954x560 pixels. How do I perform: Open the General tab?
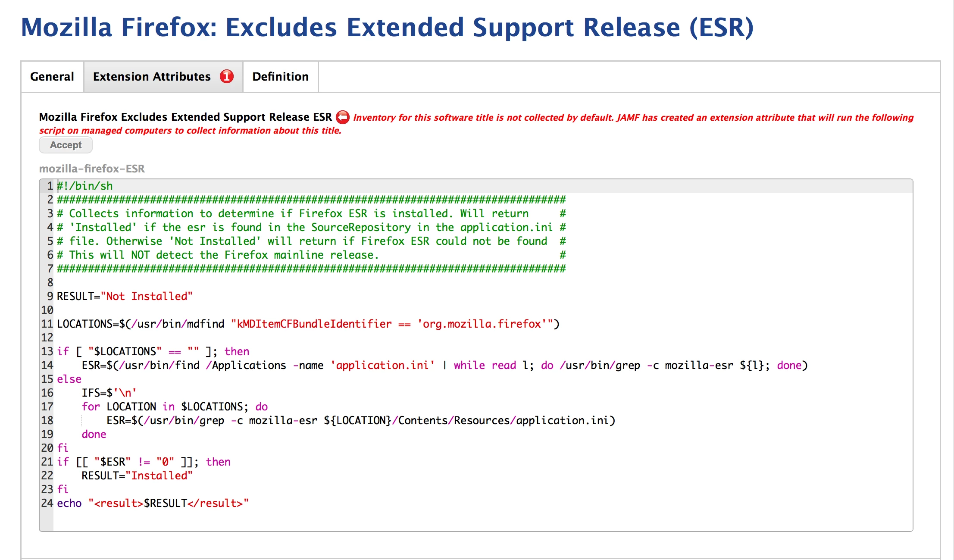pyautogui.click(x=52, y=77)
